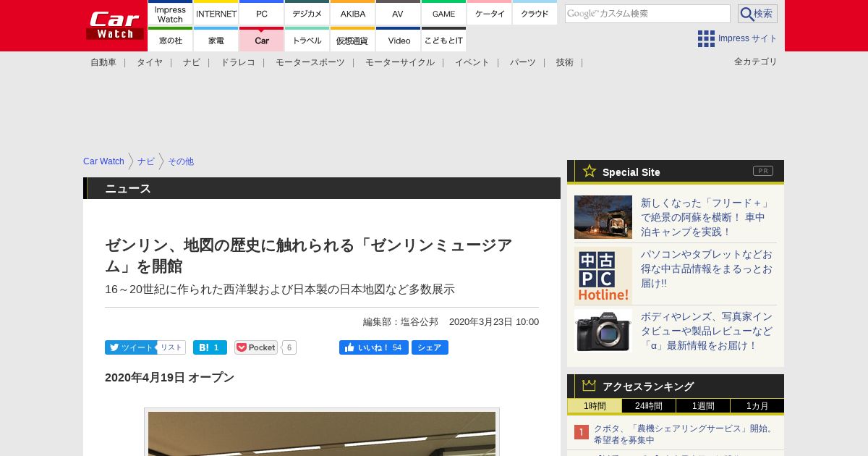Open the クラウド Watch tab

[x=535, y=13]
